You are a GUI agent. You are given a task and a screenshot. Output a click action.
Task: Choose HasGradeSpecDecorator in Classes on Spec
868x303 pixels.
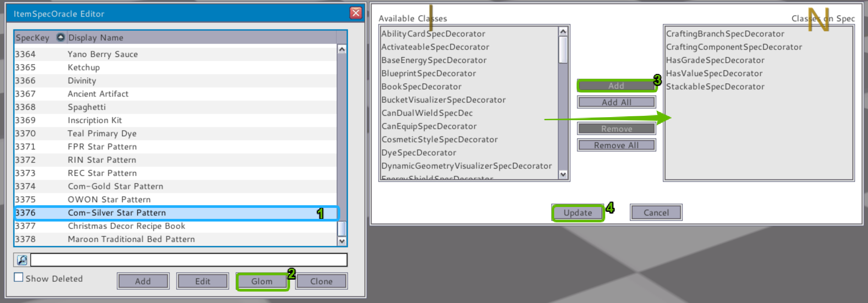click(715, 60)
